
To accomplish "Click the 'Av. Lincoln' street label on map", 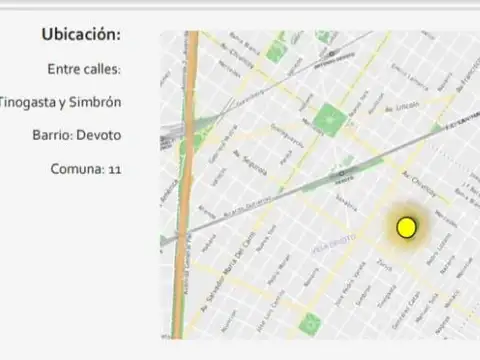I will (x=402, y=107).
